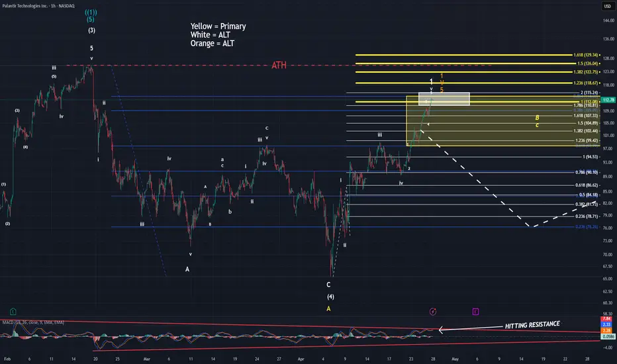This screenshot has height=364, width=617.
Task: Click the 0.0586 MACD histogram value label
Action: pyautogui.click(x=608, y=336)
